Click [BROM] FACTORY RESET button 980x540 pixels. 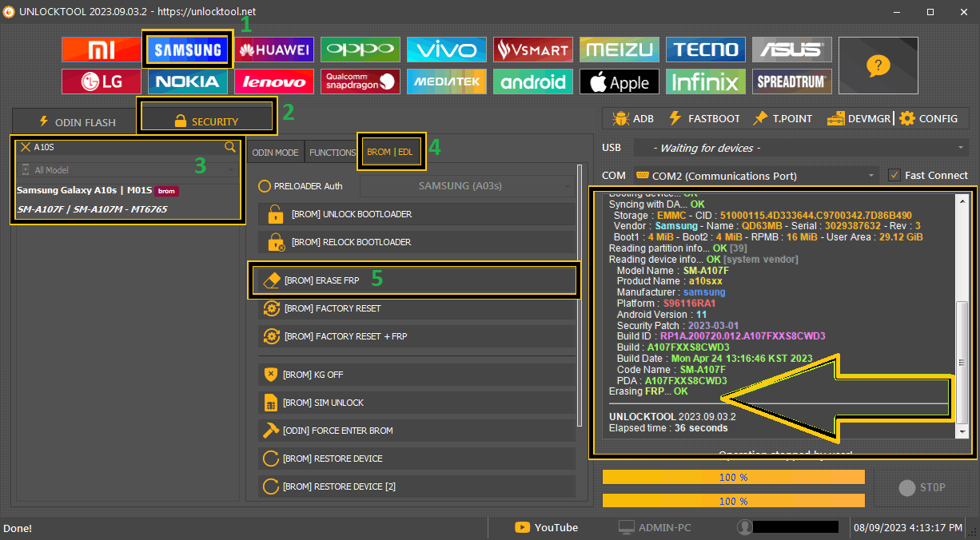416,308
